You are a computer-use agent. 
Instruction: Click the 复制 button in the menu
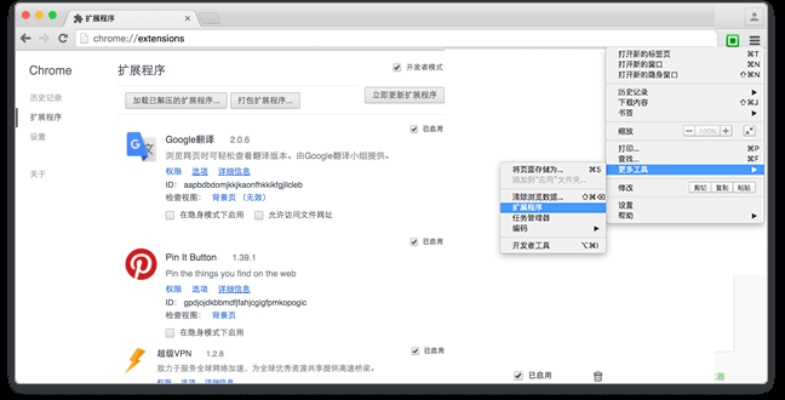722,188
